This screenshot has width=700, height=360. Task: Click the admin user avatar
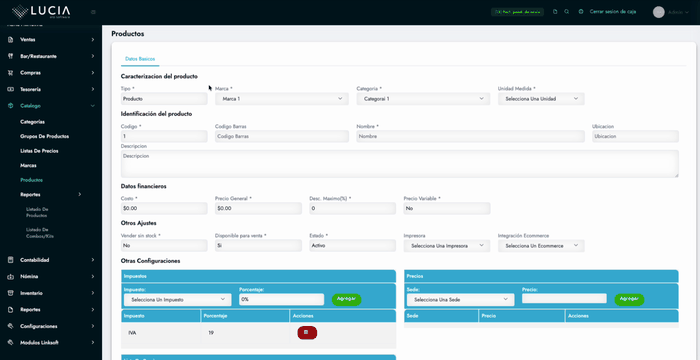[x=658, y=12]
